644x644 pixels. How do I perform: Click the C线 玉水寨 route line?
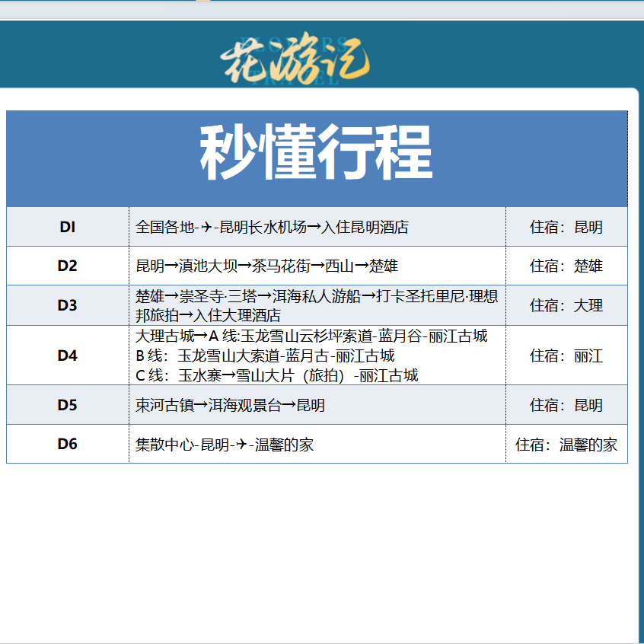[x=276, y=375]
